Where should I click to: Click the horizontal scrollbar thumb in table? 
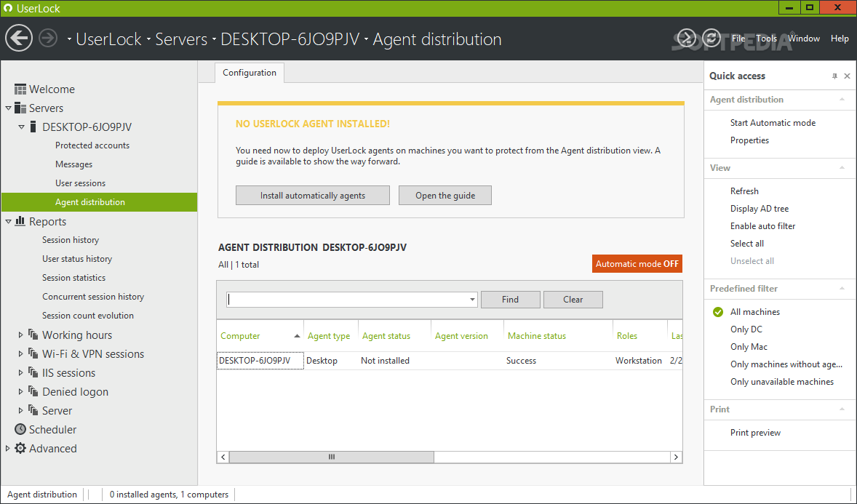331,457
